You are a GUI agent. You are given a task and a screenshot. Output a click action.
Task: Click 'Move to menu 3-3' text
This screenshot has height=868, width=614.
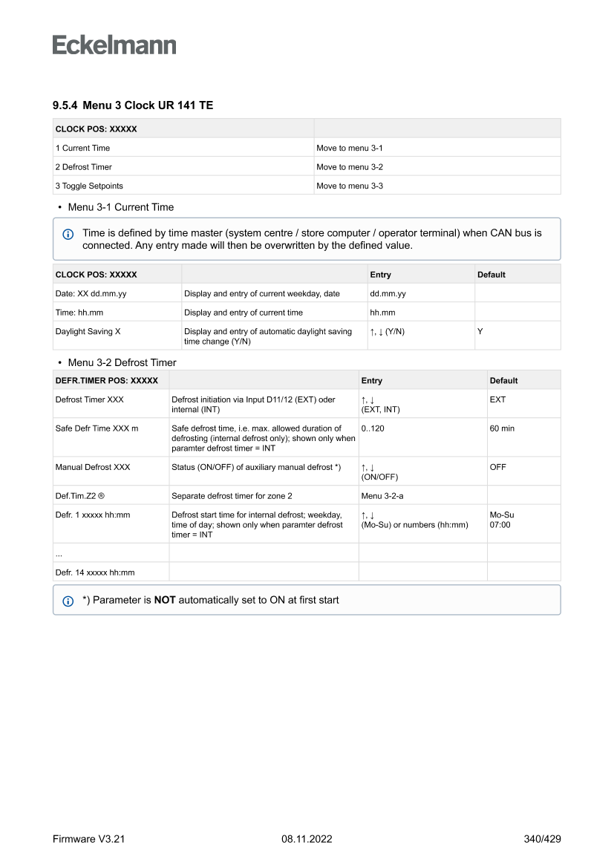(x=350, y=186)
